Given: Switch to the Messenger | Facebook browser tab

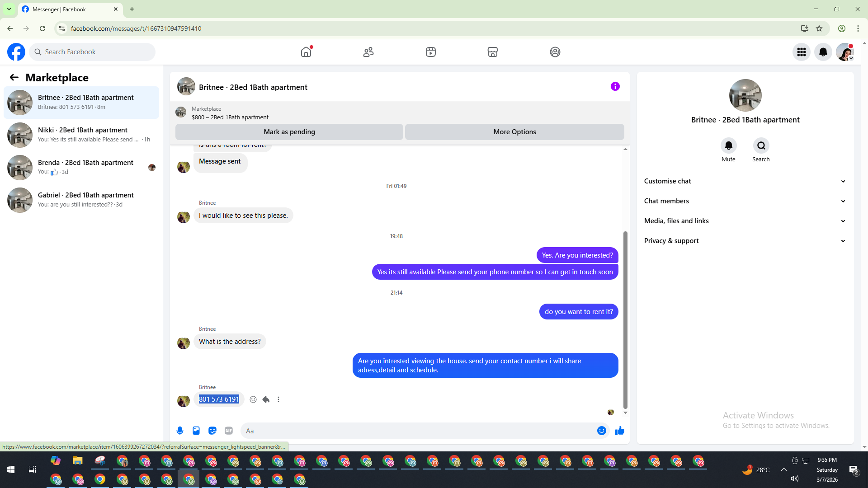Looking at the screenshot, I should pos(70,9).
